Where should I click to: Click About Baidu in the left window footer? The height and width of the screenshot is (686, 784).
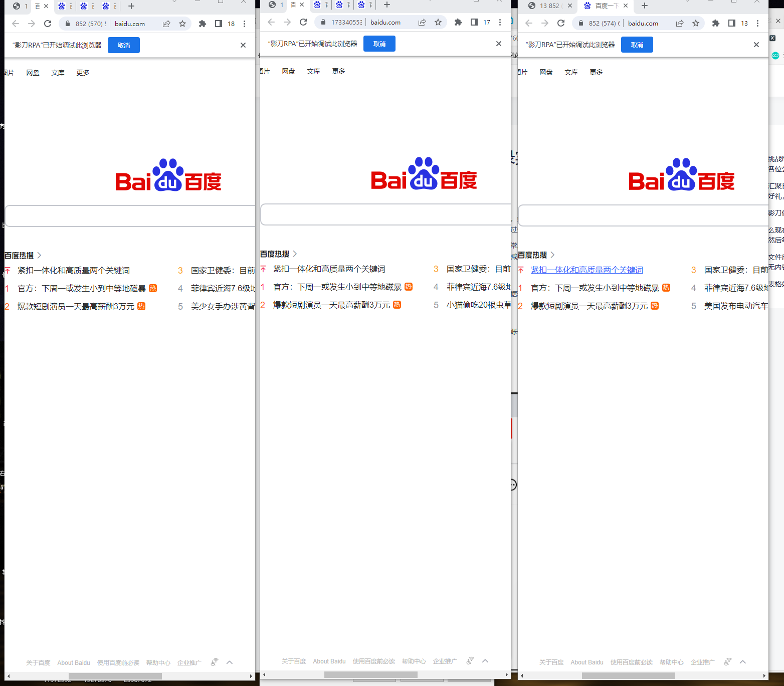point(74,663)
